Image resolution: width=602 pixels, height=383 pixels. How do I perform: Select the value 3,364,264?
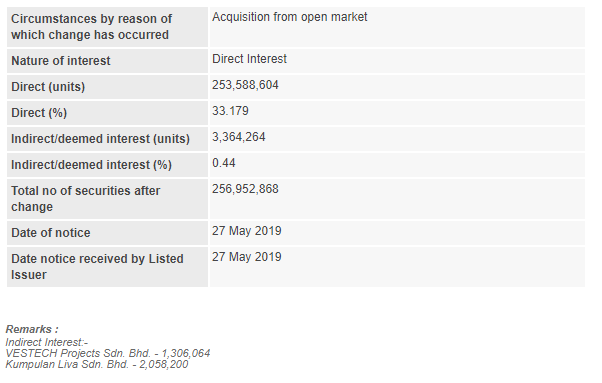[238, 137]
